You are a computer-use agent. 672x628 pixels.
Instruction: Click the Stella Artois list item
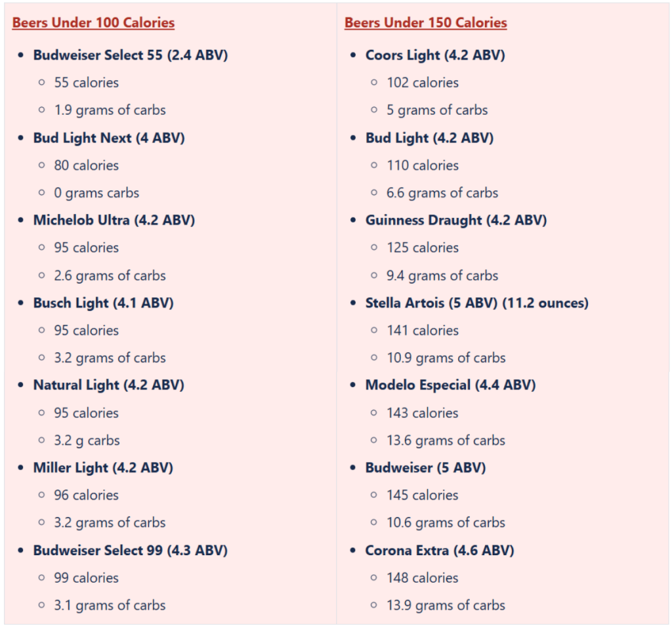pos(476,303)
